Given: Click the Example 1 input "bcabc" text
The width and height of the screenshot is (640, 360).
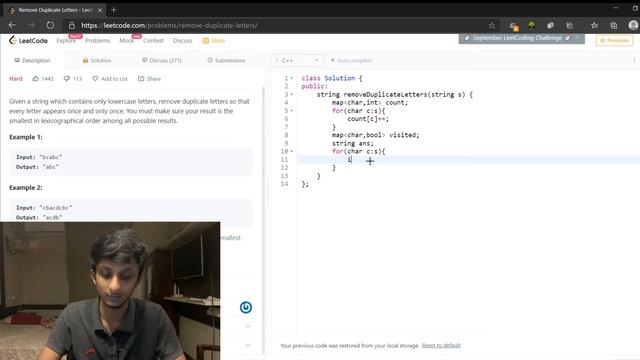Looking at the screenshot, I should 51,157.
